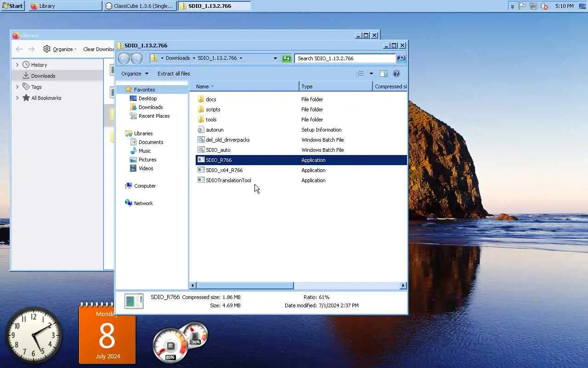Expand Tags in the Firefox Library
Viewport: 588px width, 368px height.
[x=17, y=87]
